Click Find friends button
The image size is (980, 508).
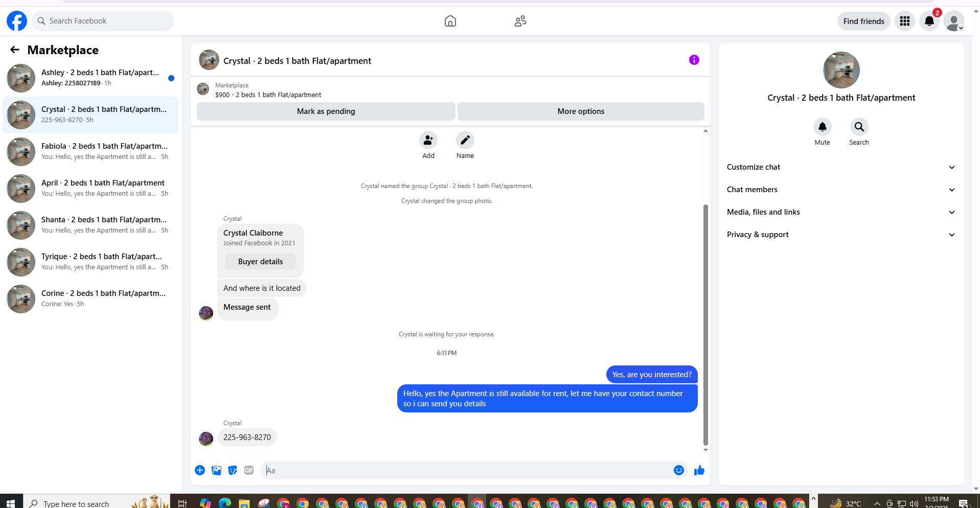click(863, 21)
